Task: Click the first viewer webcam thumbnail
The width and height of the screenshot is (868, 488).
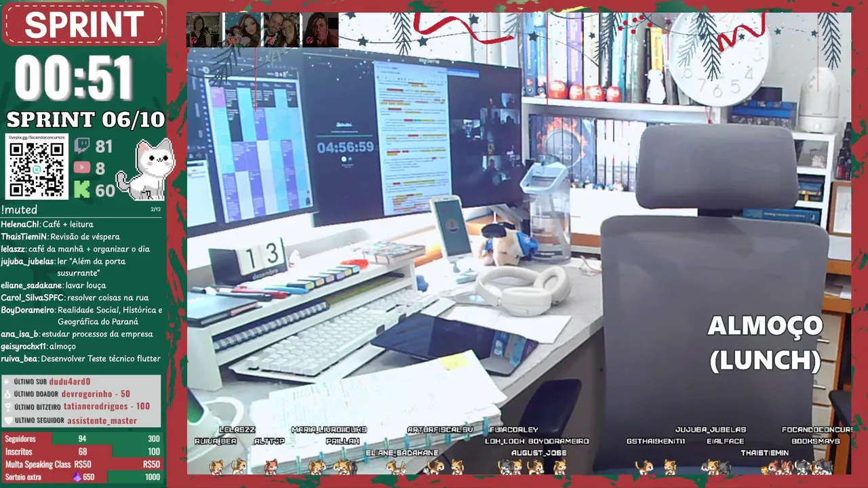Action: (x=203, y=30)
